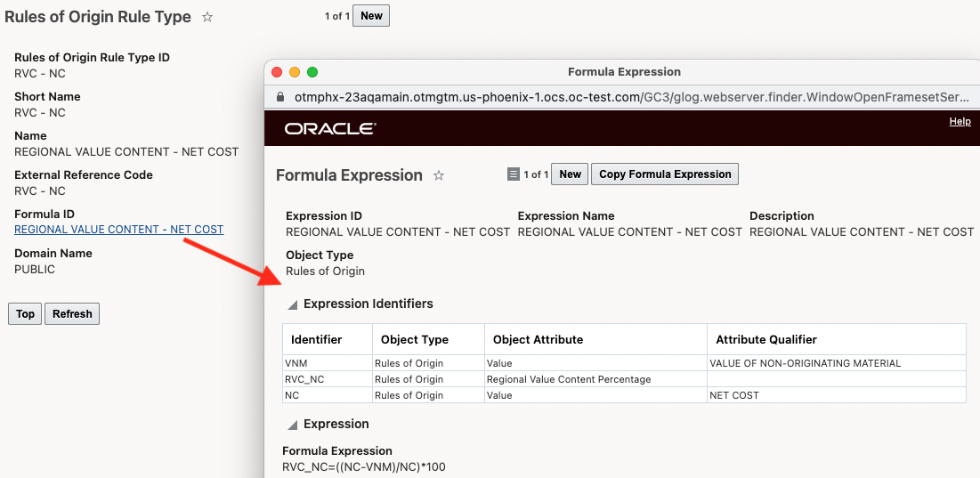Minimize the Formula Expression window with the yellow button
980x478 pixels.
point(295,72)
